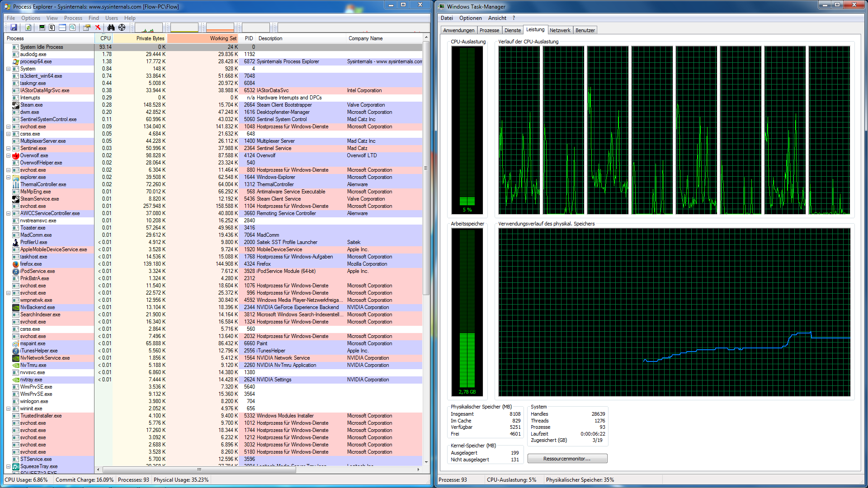868x488 pixels.
Task: Click the Find Handle binoculars icon
Action: click(111, 28)
